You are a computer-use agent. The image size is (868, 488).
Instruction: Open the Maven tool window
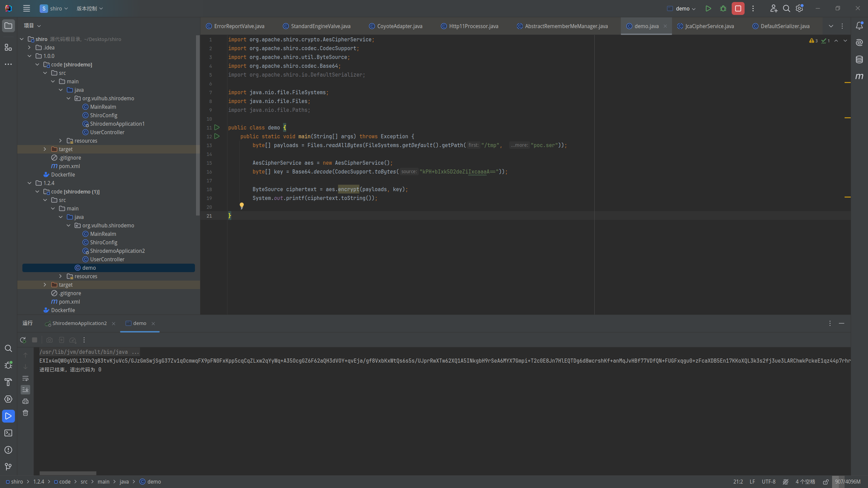859,77
